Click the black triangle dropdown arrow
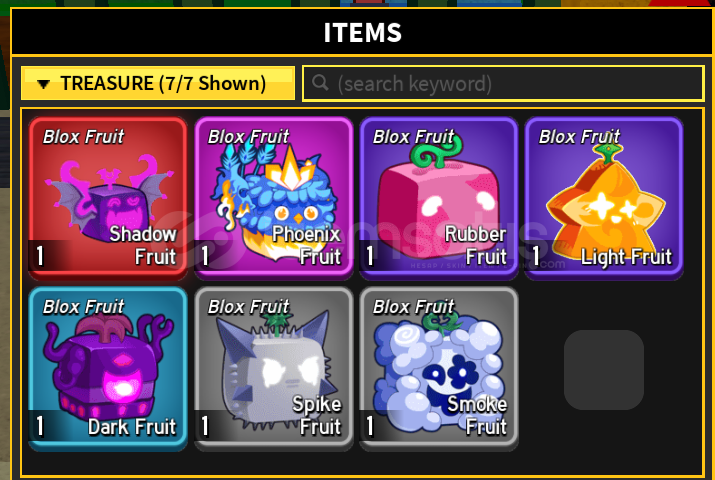Screen dimensions: 715x480 pyautogui.click(x=43, y=84)
